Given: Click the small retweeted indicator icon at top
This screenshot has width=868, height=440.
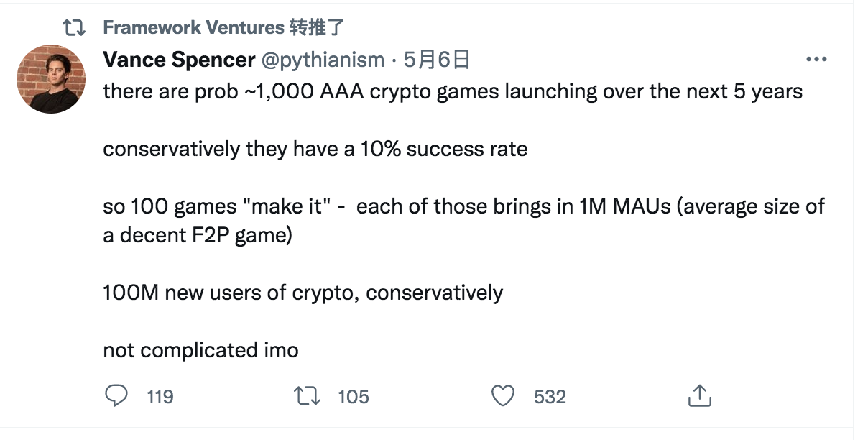Looking at the screenshot, I should point(74,28).
